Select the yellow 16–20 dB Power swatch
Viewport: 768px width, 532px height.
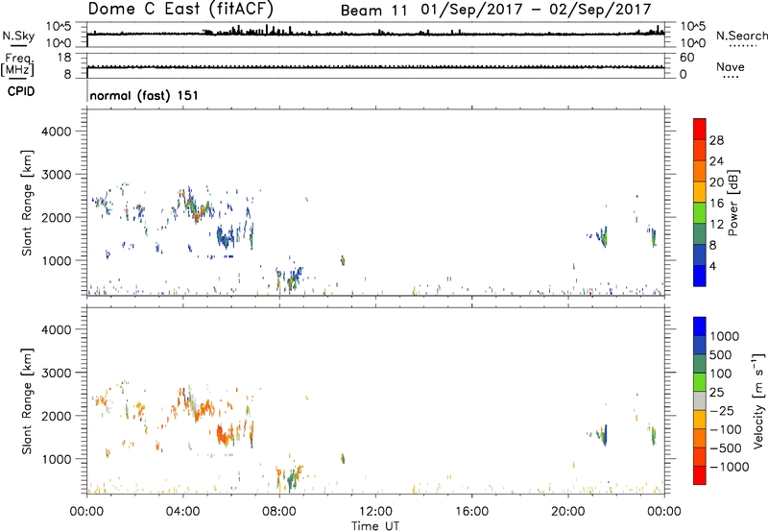pos(700,191)
